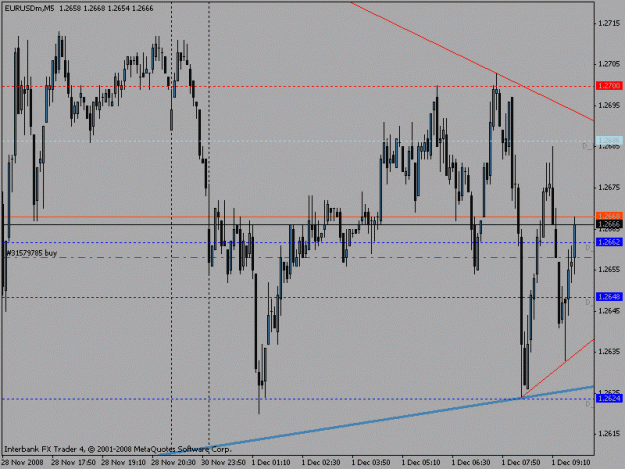
Task: Select the red dashed 1.2700 horizontal line
Action: click(299, 86)
